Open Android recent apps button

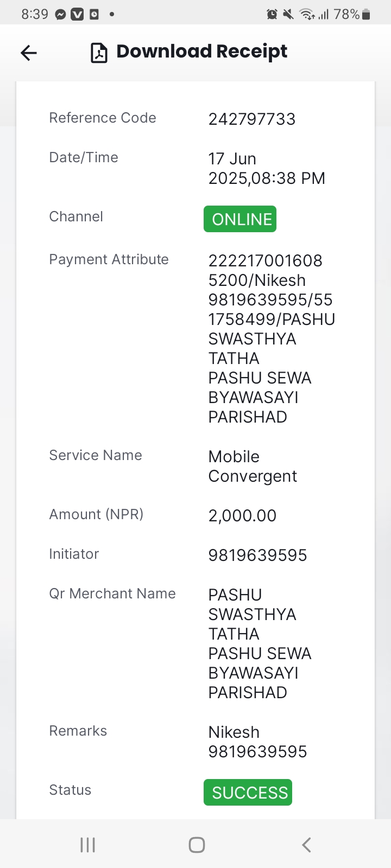pyautogui.click(x=87, y=845)
